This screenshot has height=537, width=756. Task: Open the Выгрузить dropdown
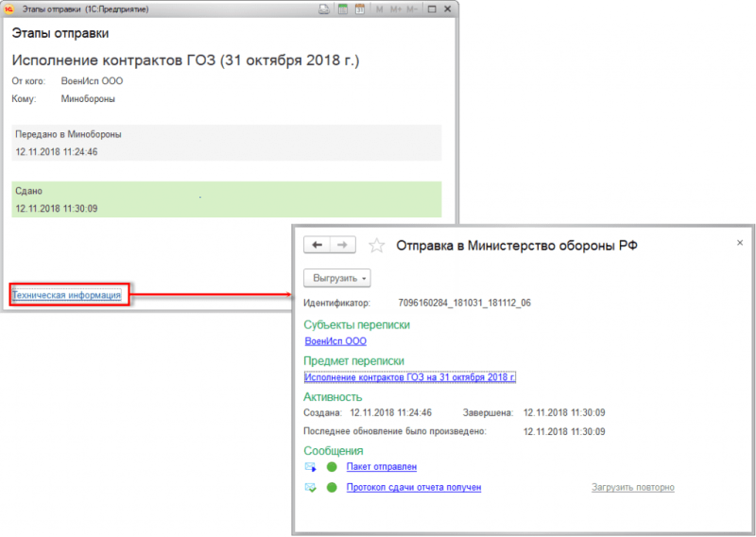(337, 278)
